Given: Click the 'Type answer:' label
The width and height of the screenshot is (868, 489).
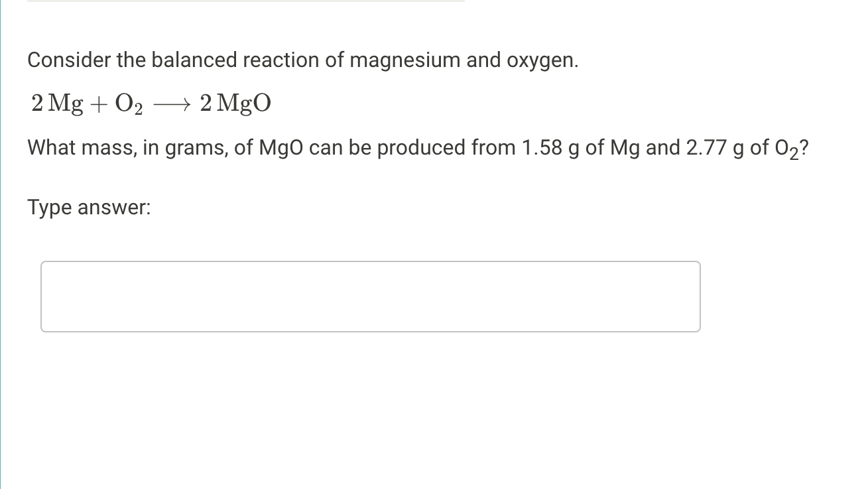Looking at the screenshot, I should click(88, 207).
